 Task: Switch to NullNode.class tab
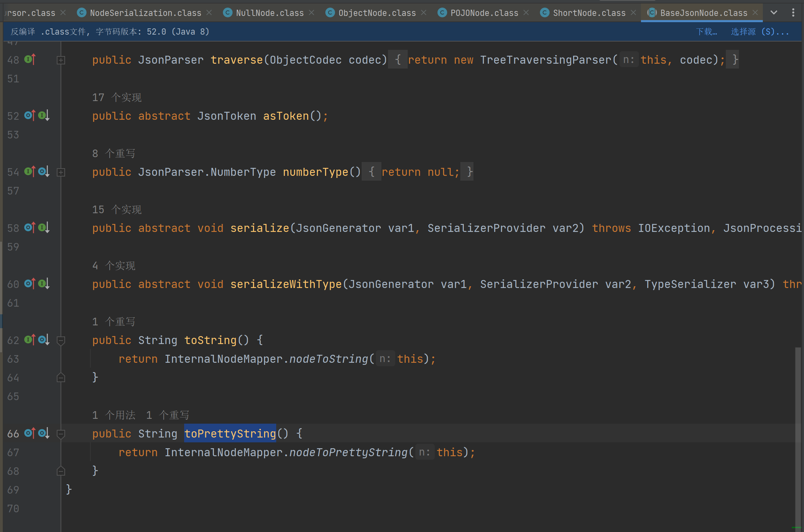click(x=269, y=13)
